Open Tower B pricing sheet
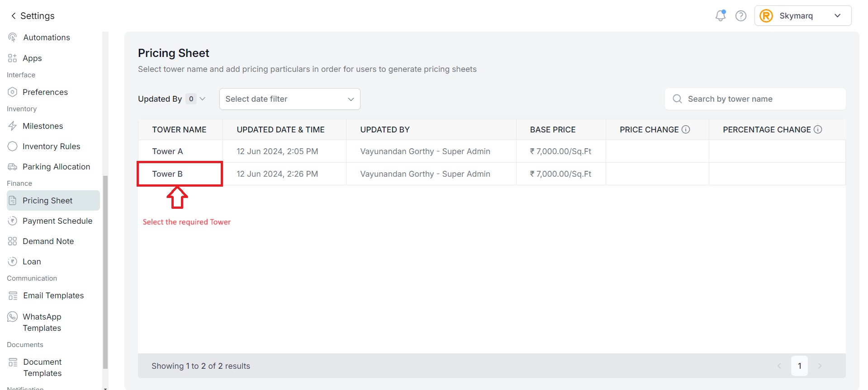The height and width of the screenshot is (390, 868). point(167,174)
